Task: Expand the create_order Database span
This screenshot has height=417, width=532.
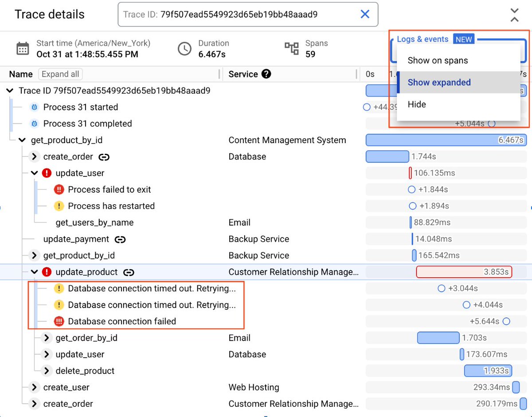Action: pos(34,157)
